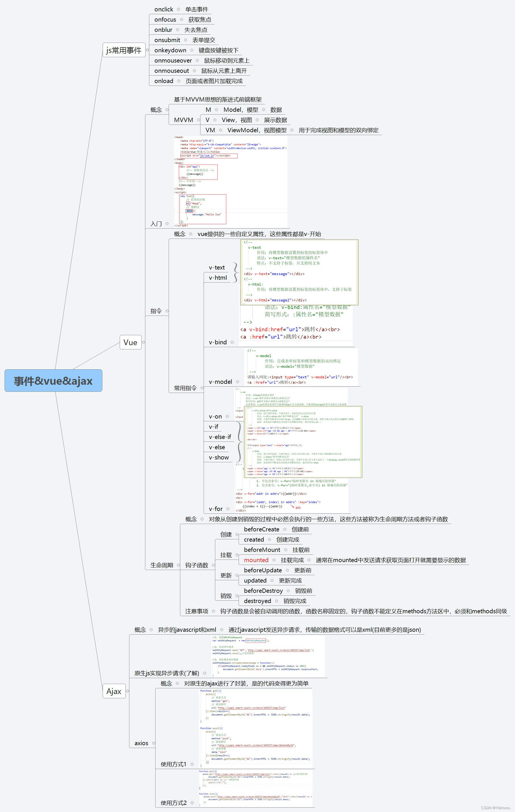Select the v-show directive node
This screenshot has height=812, width=515.
pyautogui.click(x=219, y=457)
